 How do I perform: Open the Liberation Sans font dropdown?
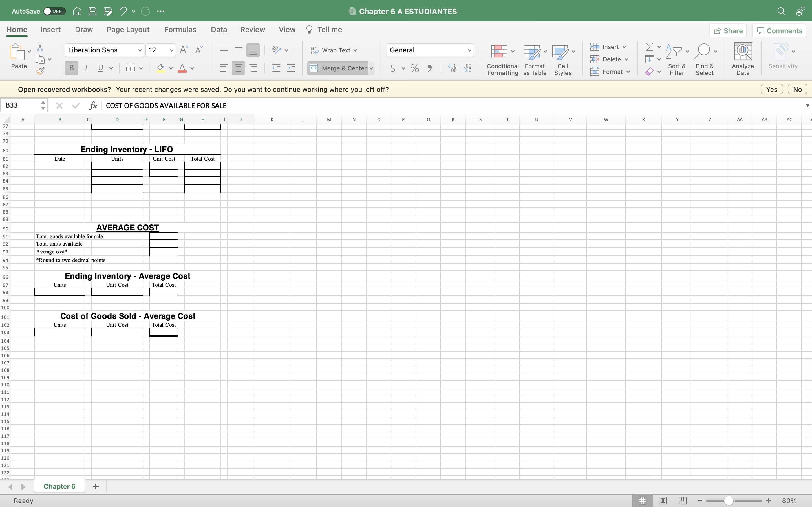140,50
